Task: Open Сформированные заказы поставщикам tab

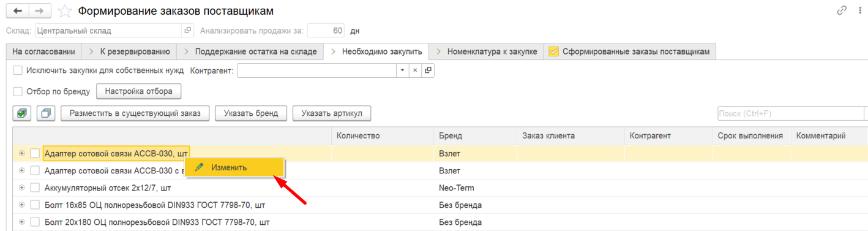Action: (x=630, y=51)
